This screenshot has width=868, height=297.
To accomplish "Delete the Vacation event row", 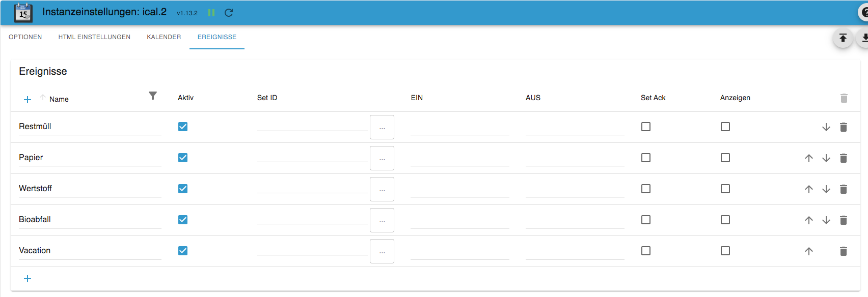I will [x=844, y=251].
